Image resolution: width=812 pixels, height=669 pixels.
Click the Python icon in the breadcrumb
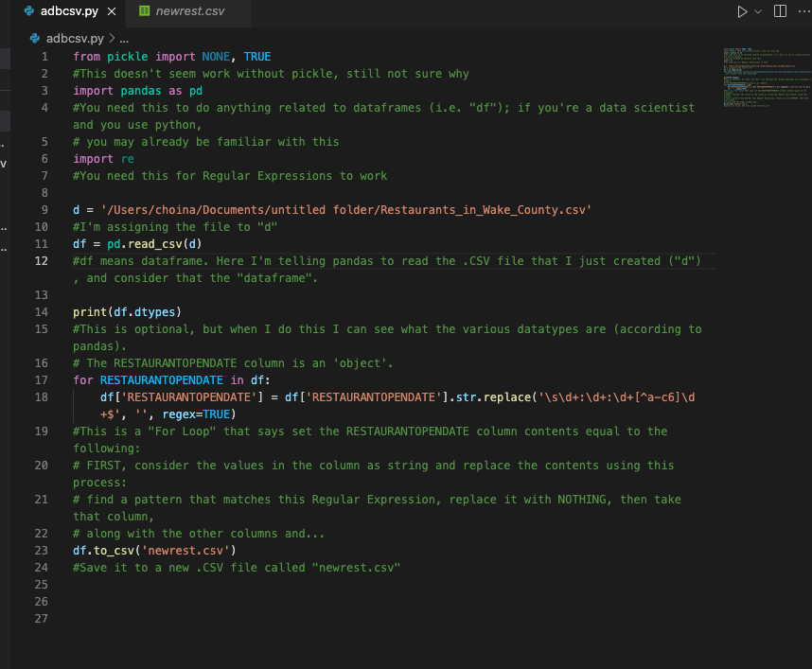coord(35,38)
